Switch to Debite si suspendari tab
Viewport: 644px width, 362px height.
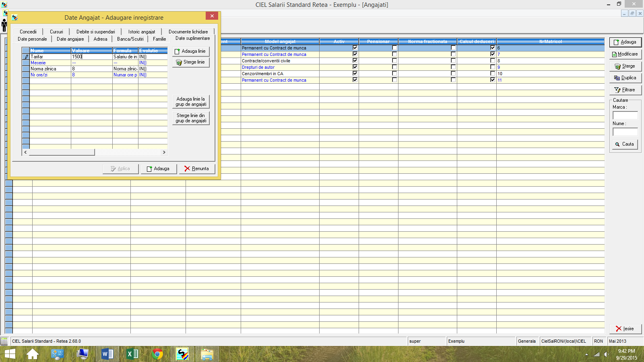click(x=96, y=32)
